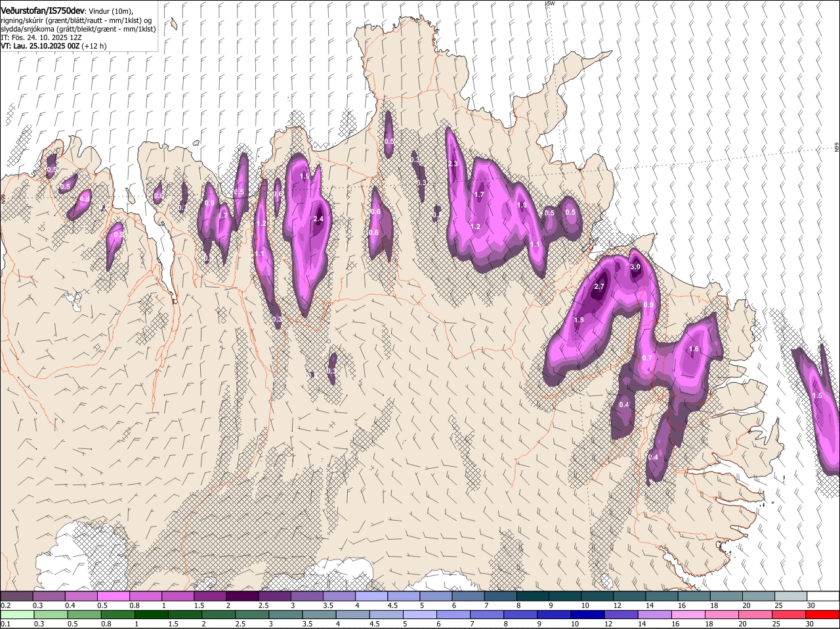The image size is (840, 629).
Task: Pick rain legend swatch between 1.5 and 2
Action: point(184,615)
